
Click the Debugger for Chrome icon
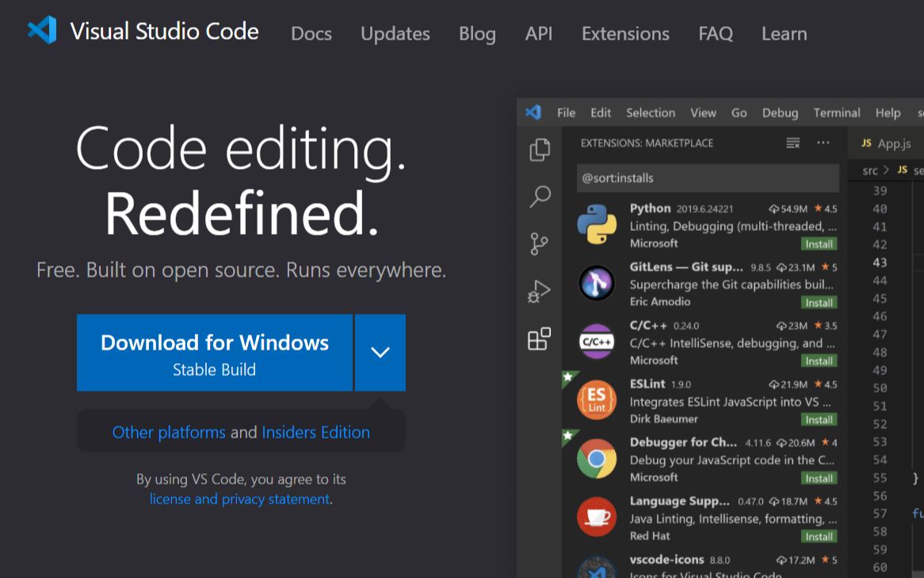click(597, 457)
